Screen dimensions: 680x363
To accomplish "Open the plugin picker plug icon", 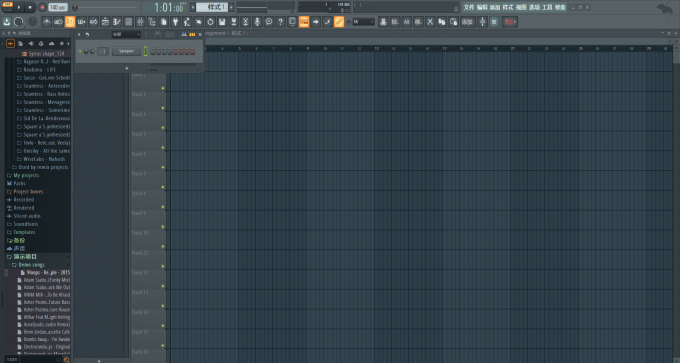I will [175, 22].
